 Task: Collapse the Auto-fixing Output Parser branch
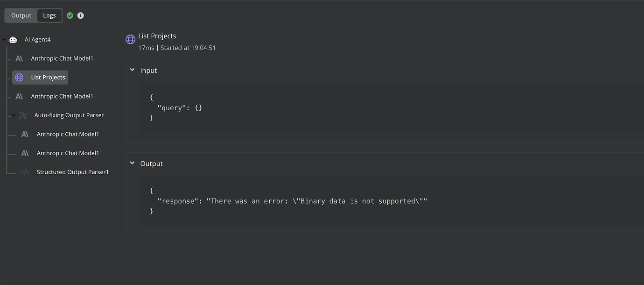(x=13, y=115)
